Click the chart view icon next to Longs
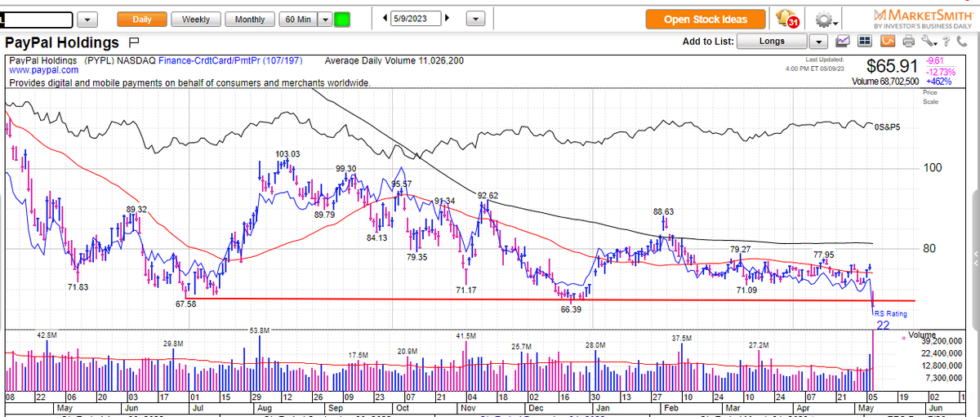 pyautogui.click(x=844, y=41)
